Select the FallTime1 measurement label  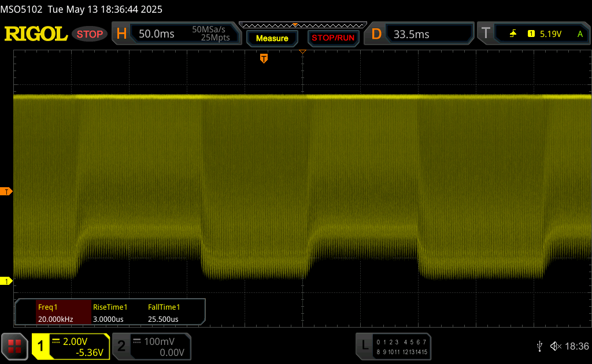pyautogui.click(x=164, y=307)
